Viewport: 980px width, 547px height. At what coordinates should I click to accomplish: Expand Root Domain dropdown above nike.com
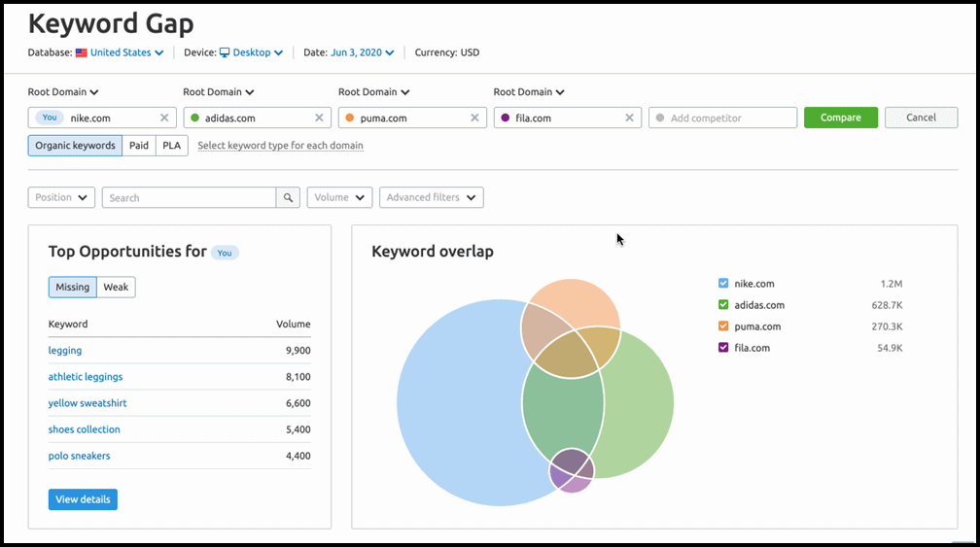(x=63, y=91)
